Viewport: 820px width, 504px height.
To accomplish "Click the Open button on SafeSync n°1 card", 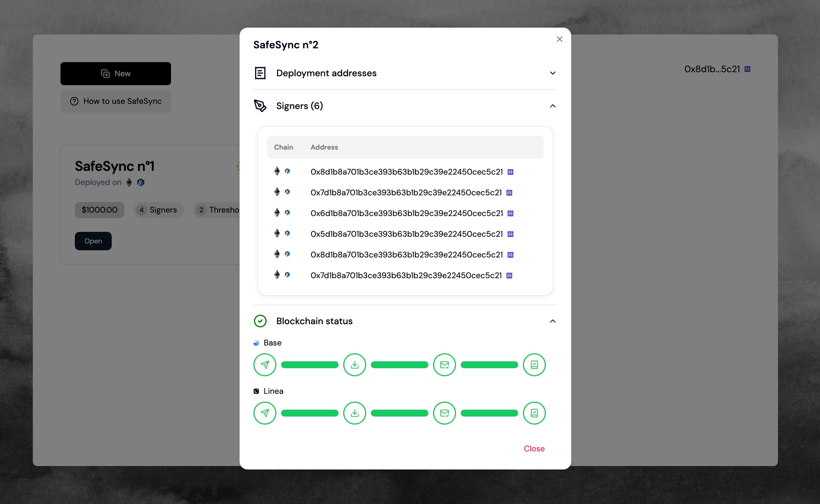I will pyautogui.click(x=93, y=241).
